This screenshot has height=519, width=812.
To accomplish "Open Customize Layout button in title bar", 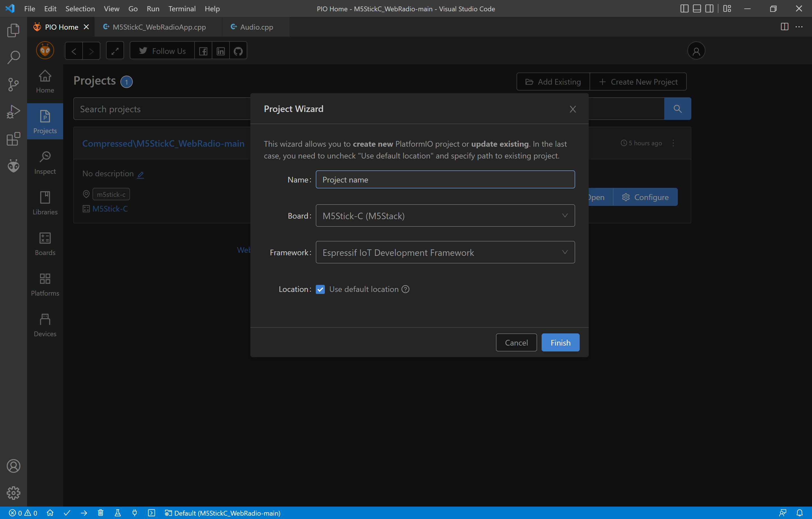I will [x=727, y=9].
